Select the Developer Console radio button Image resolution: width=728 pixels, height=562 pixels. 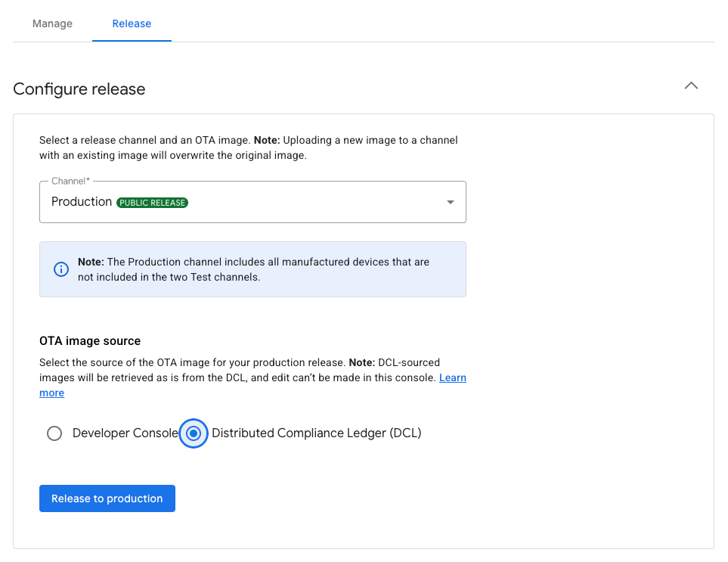coord(54,433)
